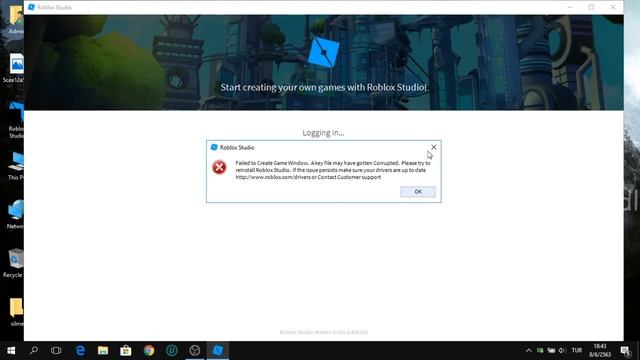Click the Roblox Studio title bar icon
This screenshot has width=640, height=360.
(31, 7)
